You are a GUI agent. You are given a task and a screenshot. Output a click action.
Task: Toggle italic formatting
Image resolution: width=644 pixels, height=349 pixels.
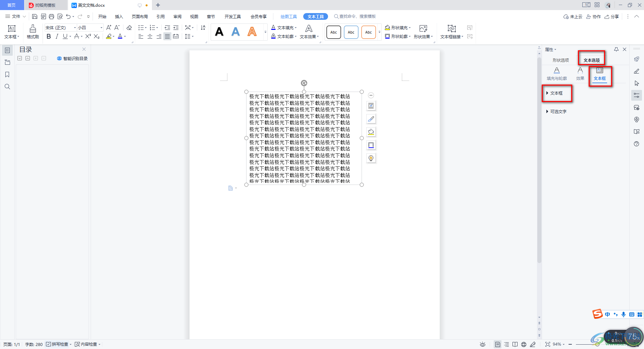57,36
